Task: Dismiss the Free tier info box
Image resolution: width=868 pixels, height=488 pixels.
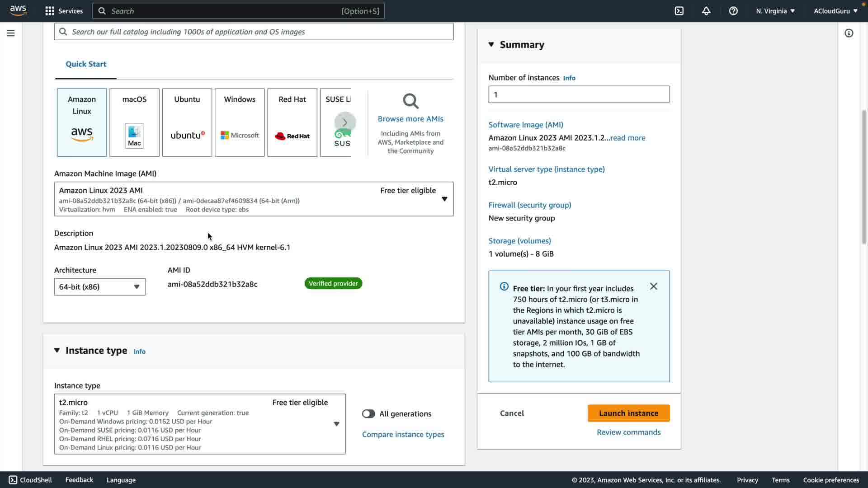Action: [x=653, y=286]
